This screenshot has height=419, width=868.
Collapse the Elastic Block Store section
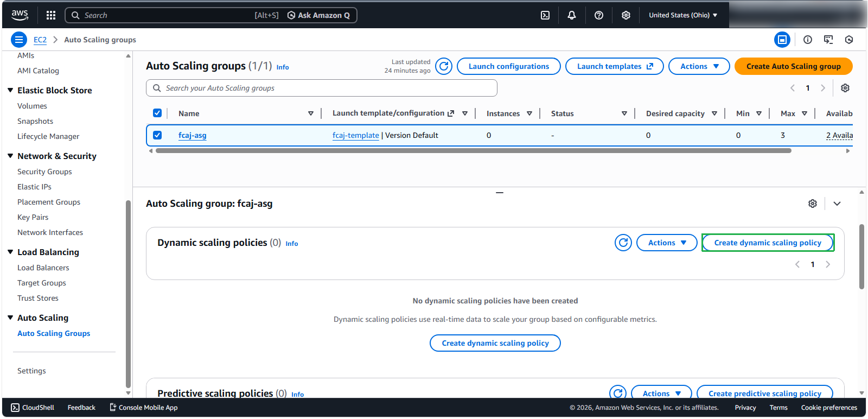[x=10, y=90]
